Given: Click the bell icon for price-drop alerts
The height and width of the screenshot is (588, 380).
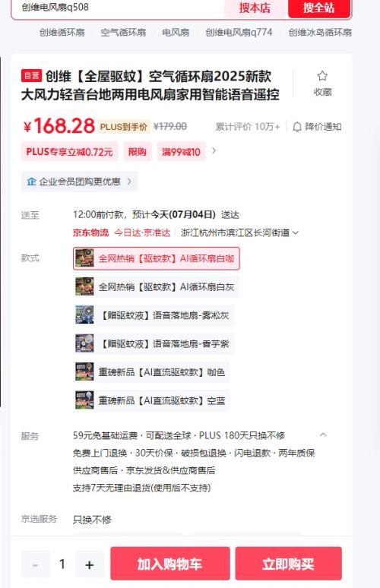Looking at the screenshot, I should (297, 127).
